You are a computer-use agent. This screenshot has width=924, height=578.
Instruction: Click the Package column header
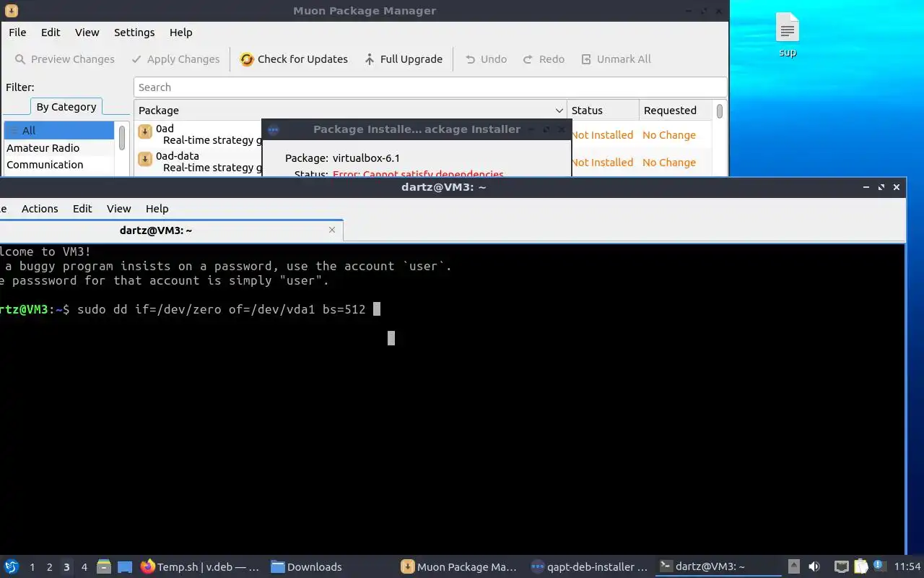pyautogui.click(x=350, y=111)
